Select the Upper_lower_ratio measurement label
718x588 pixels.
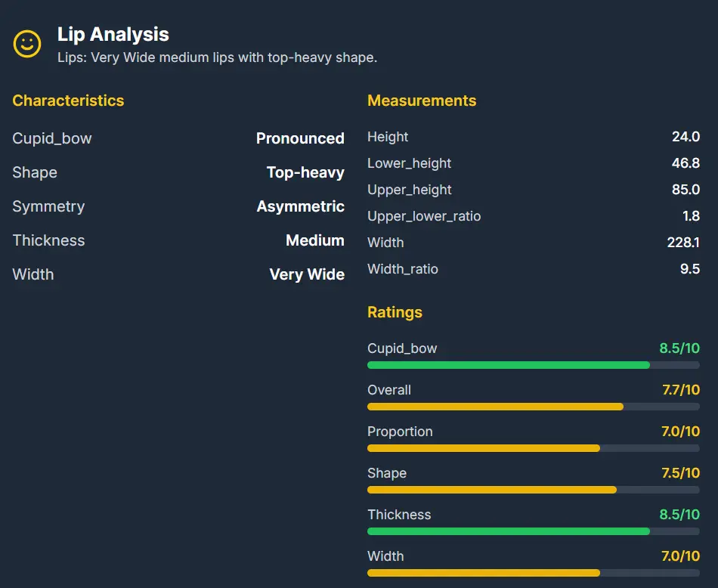click(424, 216)
